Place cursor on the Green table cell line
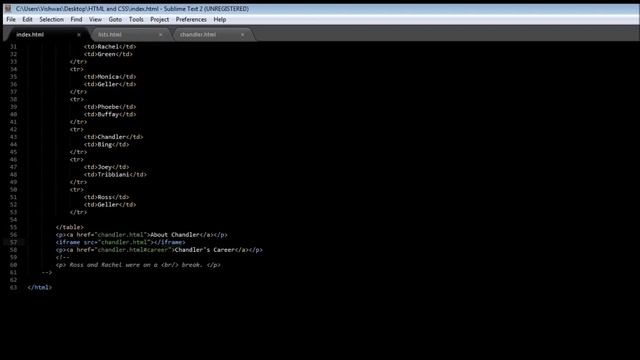Screen dimensions: 640x360 108,54
